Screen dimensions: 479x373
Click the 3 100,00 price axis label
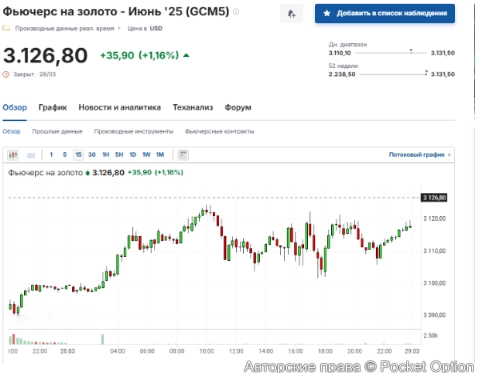434,283
